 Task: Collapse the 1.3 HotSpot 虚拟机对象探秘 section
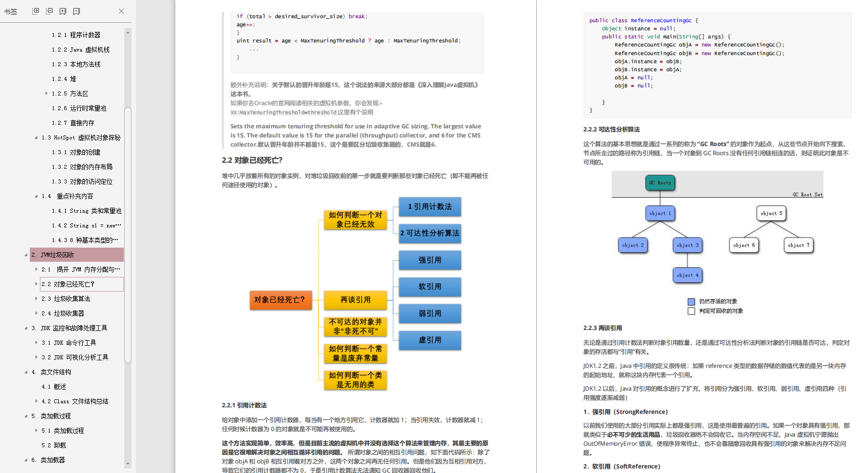pyautogui.click(x=35, y=137)
